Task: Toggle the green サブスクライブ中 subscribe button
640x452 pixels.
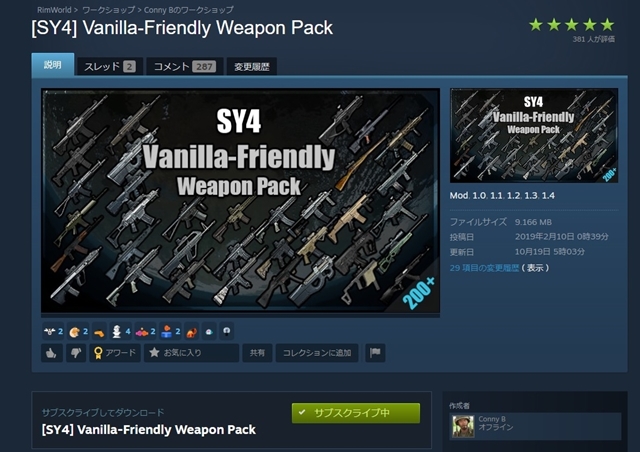Action: (x=356, y=413)
